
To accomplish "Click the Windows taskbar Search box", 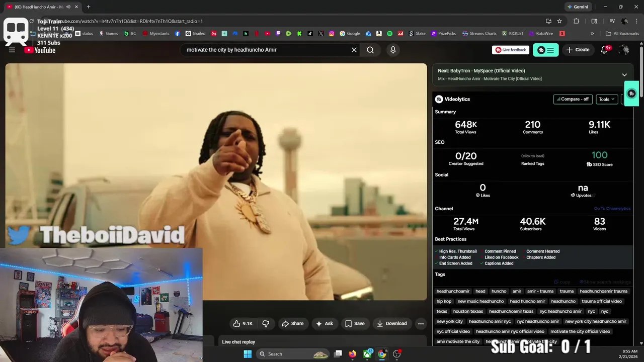I will click(x=293, y=354).
